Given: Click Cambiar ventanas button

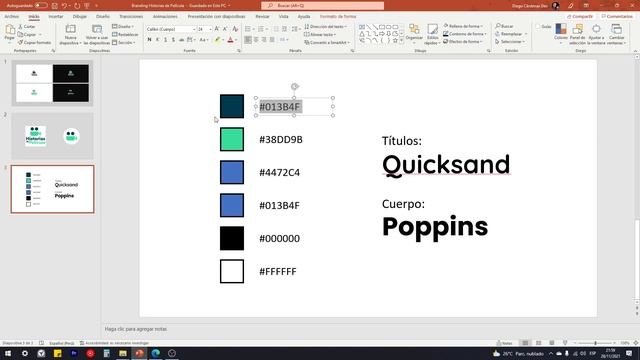Looking at the screenshot, I should click(617, 34).
